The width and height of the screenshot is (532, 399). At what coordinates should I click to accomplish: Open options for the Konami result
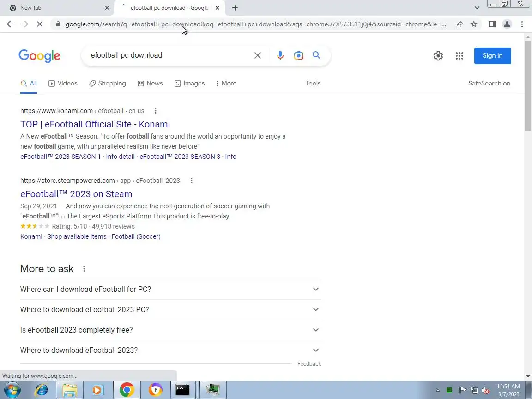pos(155,111)
